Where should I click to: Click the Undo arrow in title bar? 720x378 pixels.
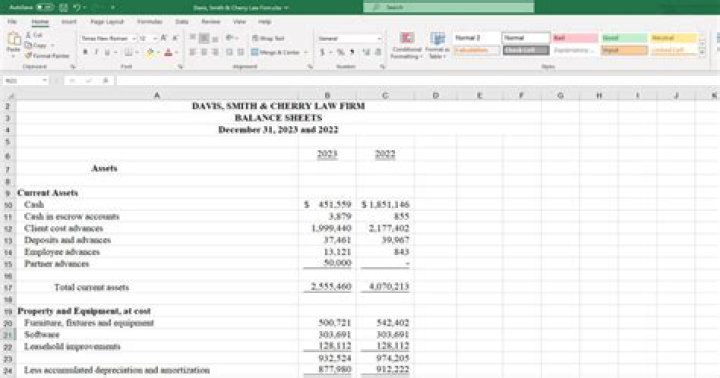pyautogui.click(x=77, y=8)
